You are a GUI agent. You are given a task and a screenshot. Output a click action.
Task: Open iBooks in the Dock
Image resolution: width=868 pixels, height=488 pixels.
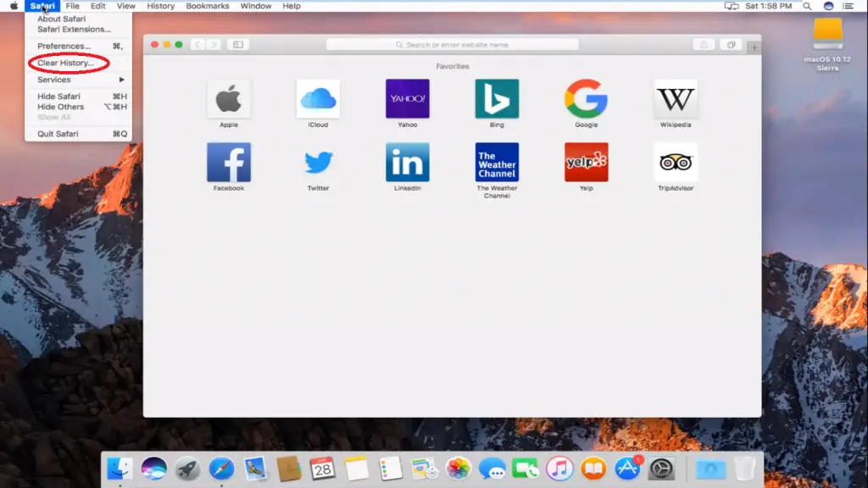(593, 469)
